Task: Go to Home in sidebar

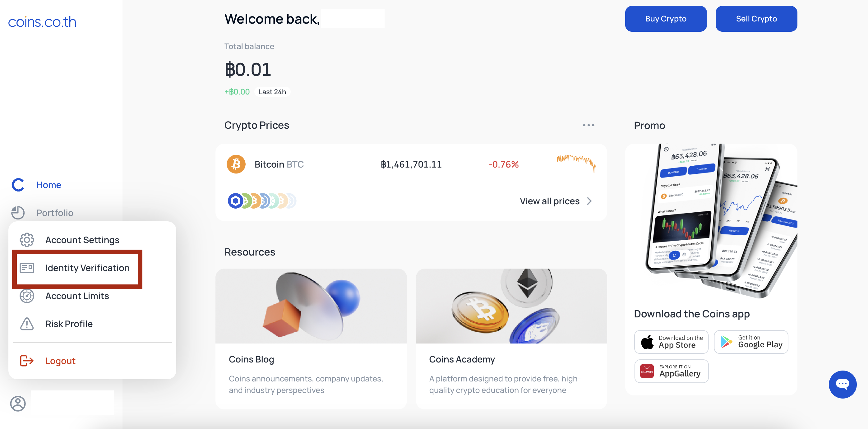Action: [x=48, y=185]
